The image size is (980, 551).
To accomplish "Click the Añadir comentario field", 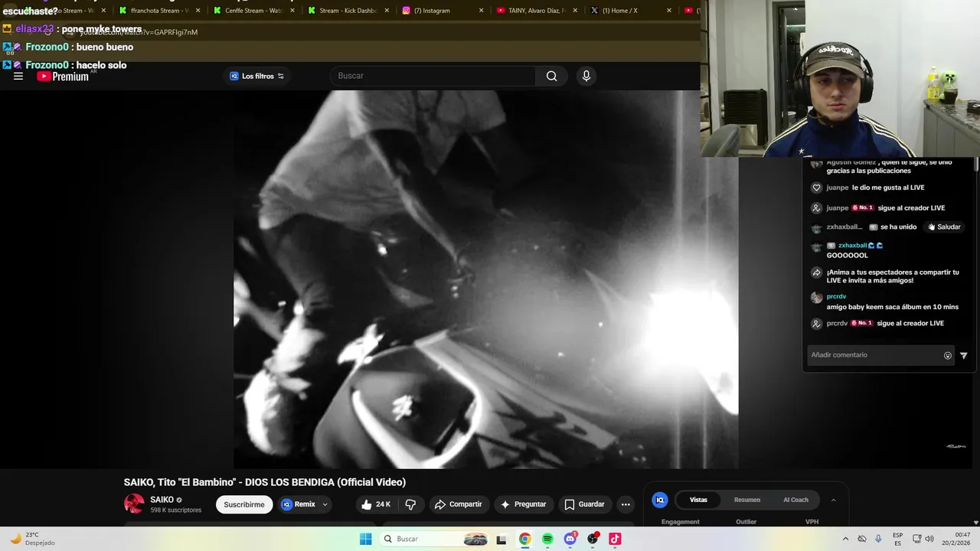I will (x=875, y=355).
